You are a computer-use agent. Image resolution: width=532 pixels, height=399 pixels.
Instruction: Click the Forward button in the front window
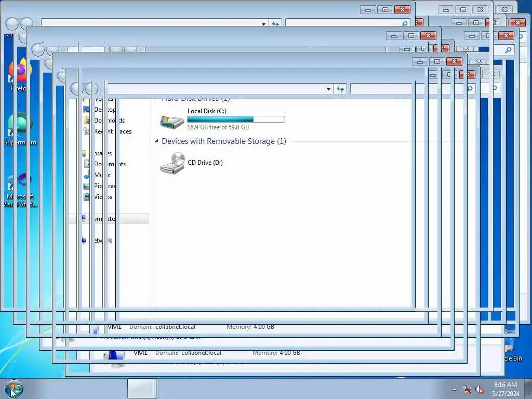91,89
